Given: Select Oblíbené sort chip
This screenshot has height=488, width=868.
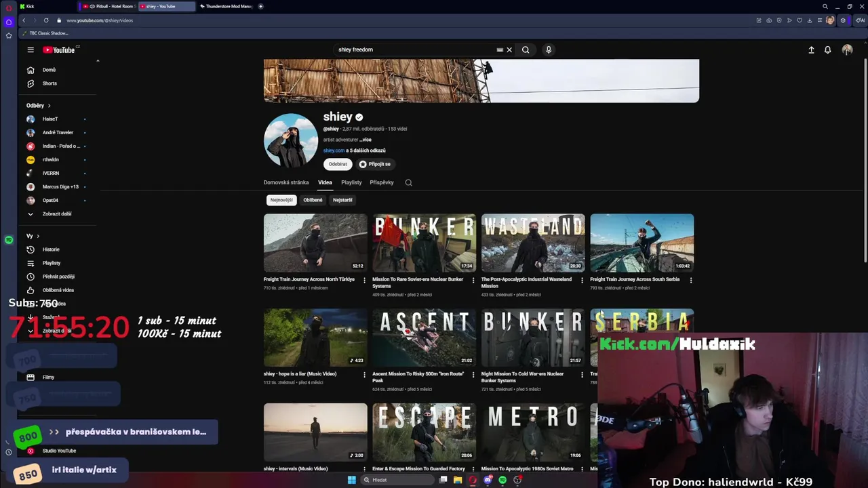Looking at the screenshot, I should tap(313, 200).
